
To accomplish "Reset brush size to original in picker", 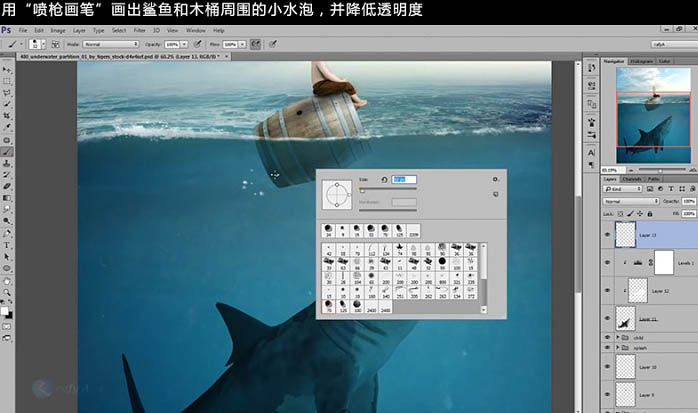I will coord(384,179).
